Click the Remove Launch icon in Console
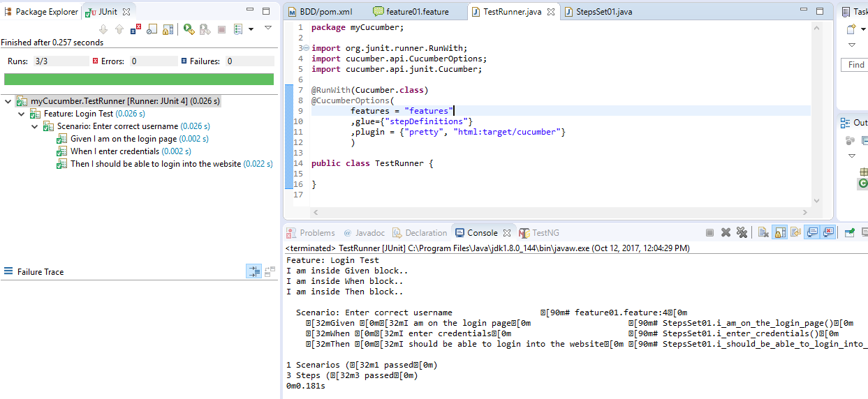Viewport: 868px width, 399px height. pyautogui.click(x=726, y=232)
